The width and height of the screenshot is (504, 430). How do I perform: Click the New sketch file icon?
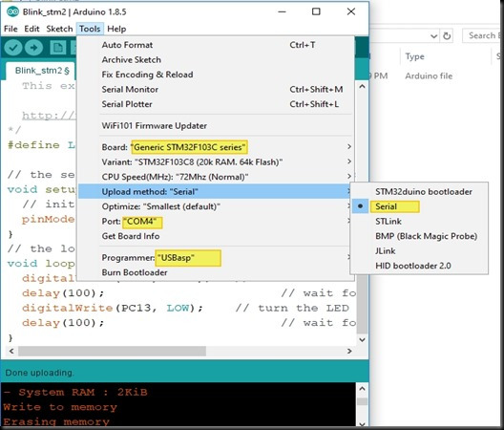click(58, 48)
